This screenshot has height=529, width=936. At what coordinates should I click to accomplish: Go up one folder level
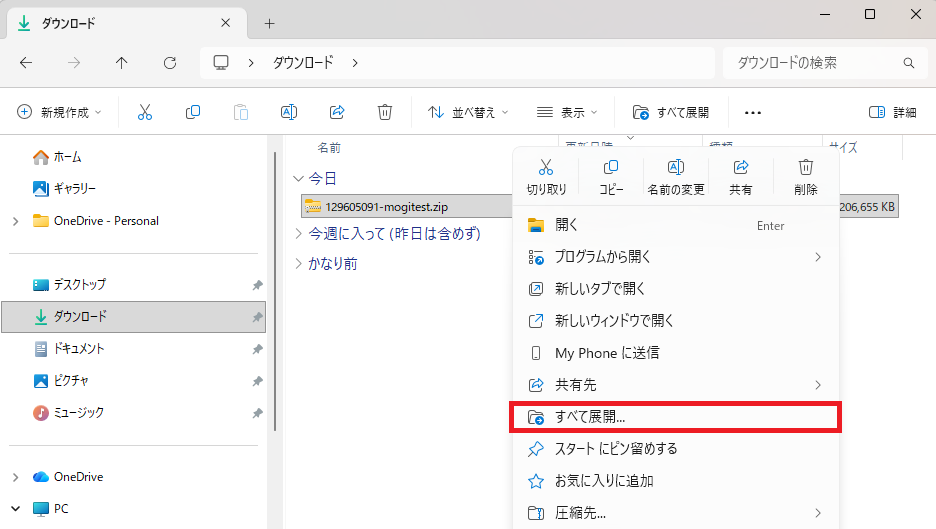tap(122, 63)
